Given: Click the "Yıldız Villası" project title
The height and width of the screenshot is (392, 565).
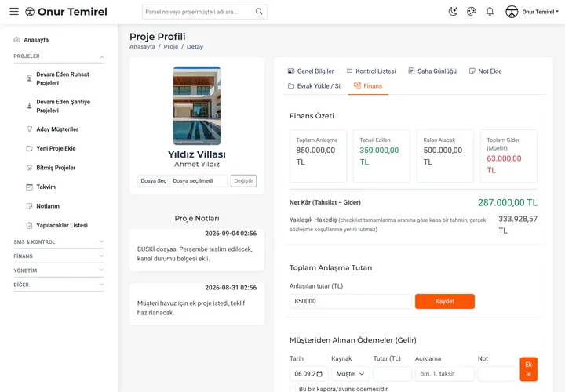Looking at the screenshot, I should [197, 154].
